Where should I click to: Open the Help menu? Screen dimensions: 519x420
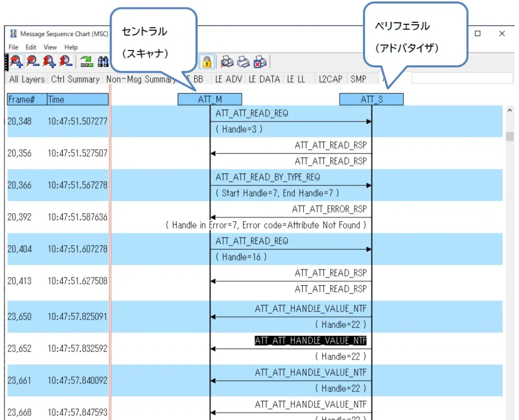(x=71, y=47)
